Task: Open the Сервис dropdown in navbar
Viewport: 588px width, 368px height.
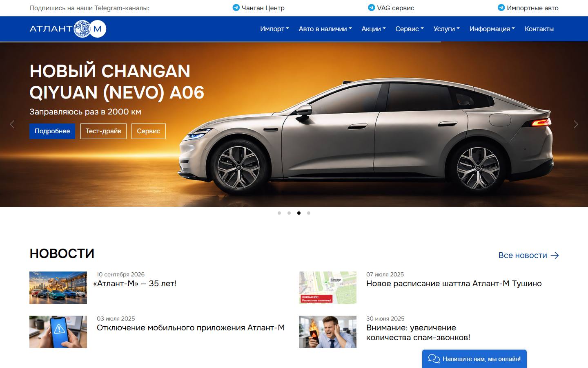Action: click(410, 29)
